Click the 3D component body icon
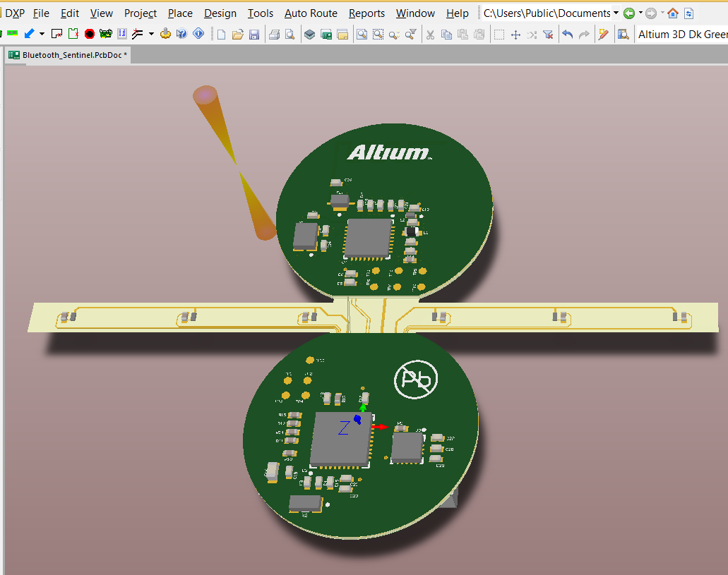 point(309,35)
